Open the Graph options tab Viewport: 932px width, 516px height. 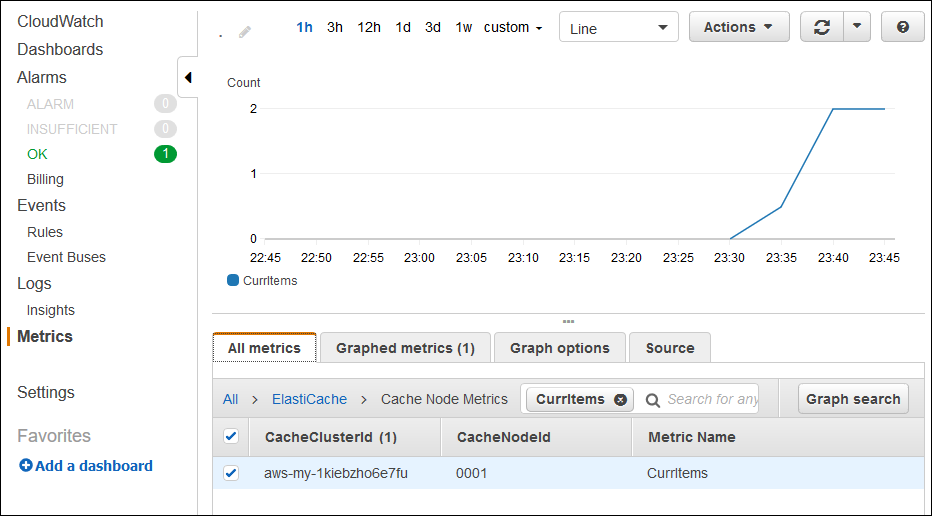(559, 348)
